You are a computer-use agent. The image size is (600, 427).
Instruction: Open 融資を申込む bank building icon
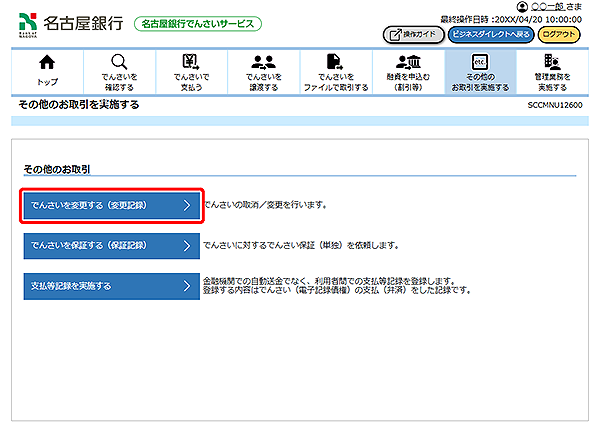click(408, 62)
